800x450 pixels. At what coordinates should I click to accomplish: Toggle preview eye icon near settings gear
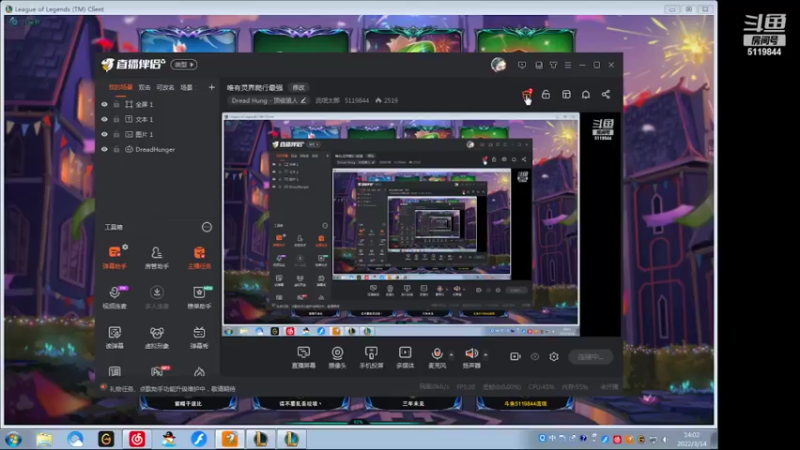[535, 357]
